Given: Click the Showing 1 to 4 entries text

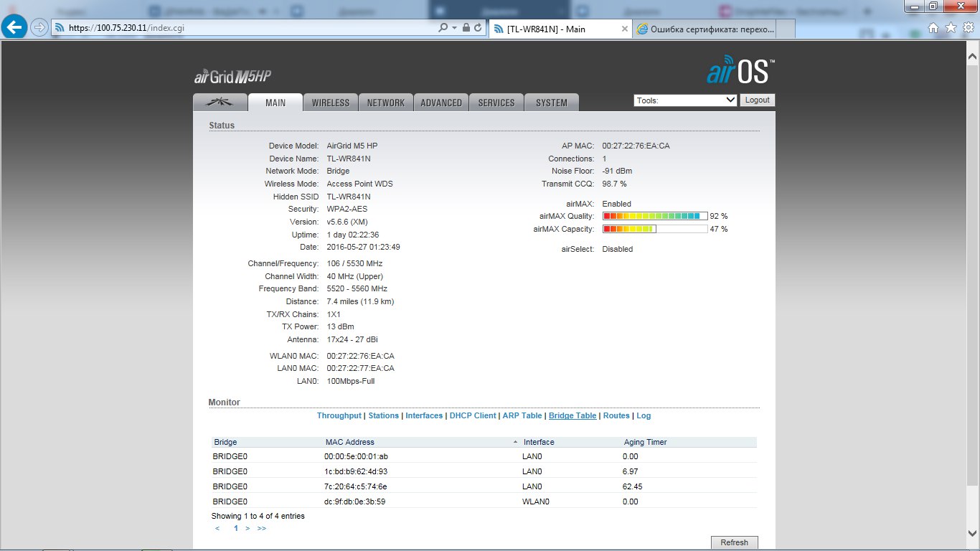Looking at the screenshot, I should pos(258,516).
